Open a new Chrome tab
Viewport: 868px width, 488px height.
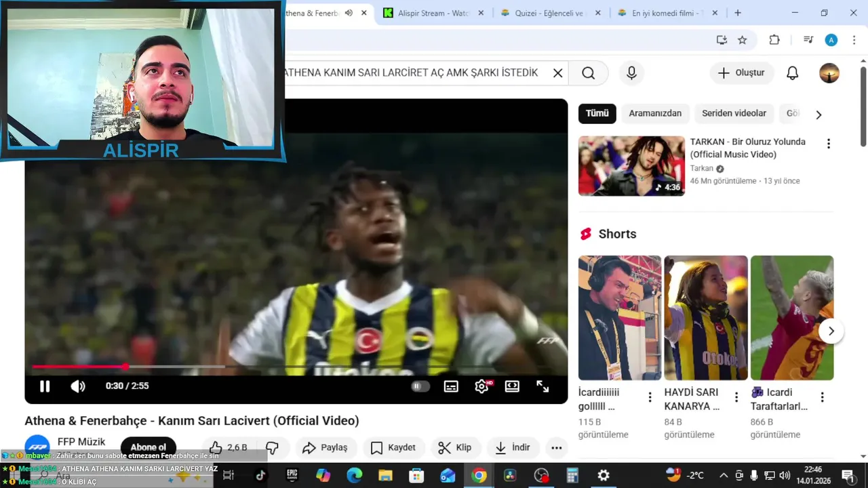pos(738,13)
